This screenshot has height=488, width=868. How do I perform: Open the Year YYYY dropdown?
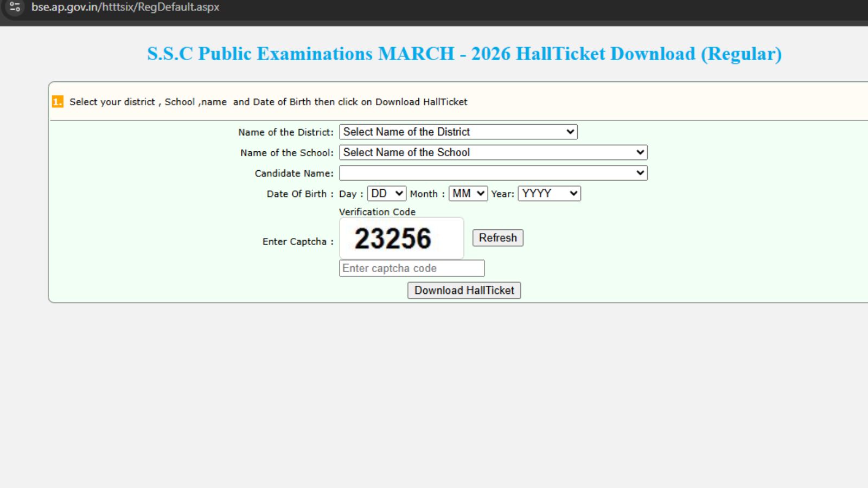coord(549,194)
